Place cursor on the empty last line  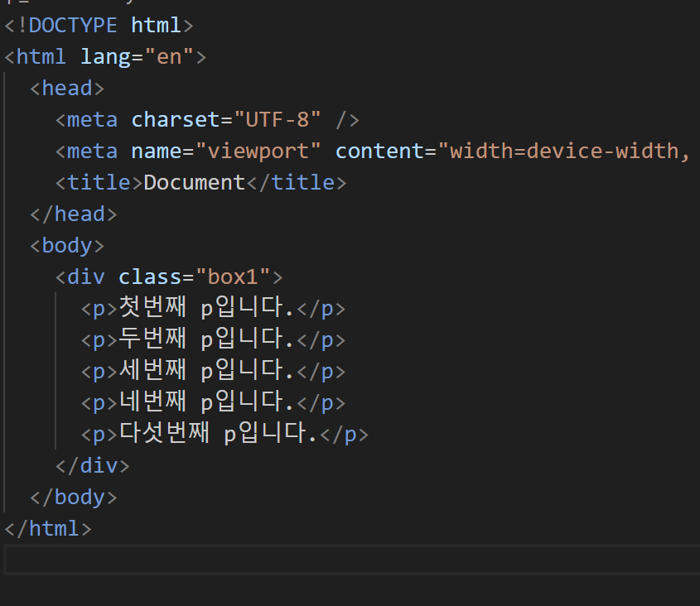[x=352, y=560]
